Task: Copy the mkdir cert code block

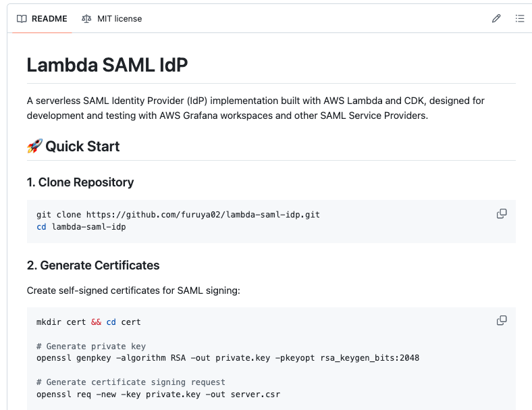Action: point(502,321)
